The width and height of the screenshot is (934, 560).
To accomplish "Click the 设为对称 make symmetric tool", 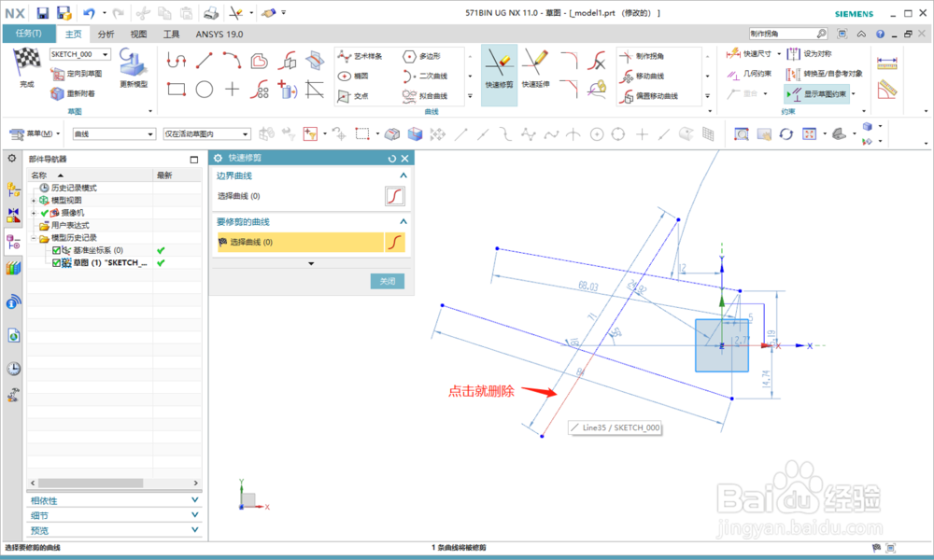I will click(808, 53).
